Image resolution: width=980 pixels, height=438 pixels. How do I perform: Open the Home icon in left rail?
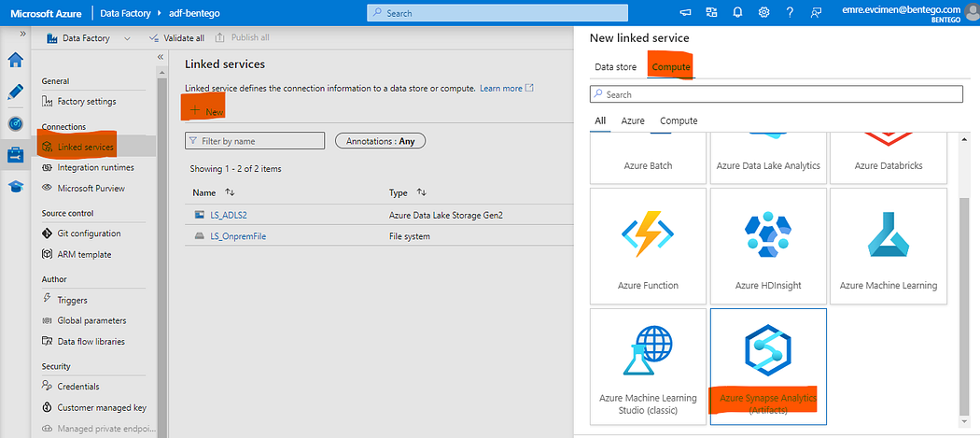click(15, 60)
